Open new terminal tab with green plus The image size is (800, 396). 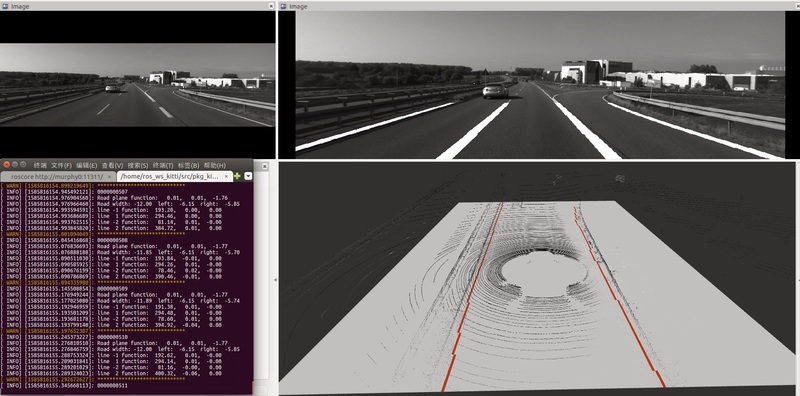(237, 176)
